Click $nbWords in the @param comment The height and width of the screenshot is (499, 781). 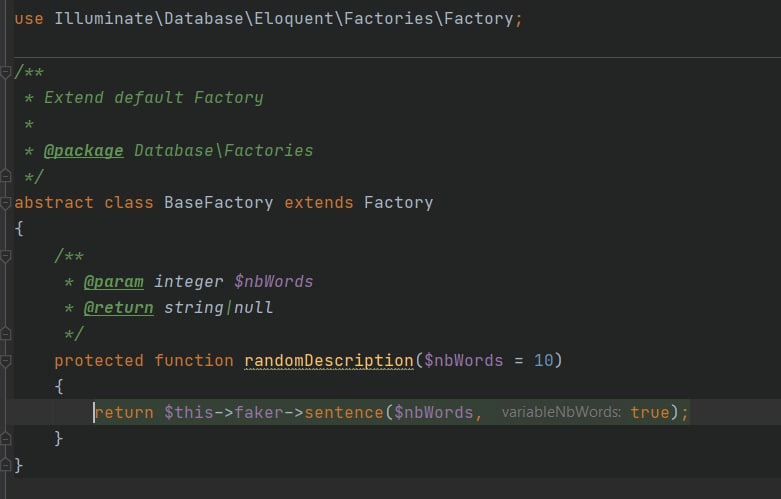[x=274, y=281]
